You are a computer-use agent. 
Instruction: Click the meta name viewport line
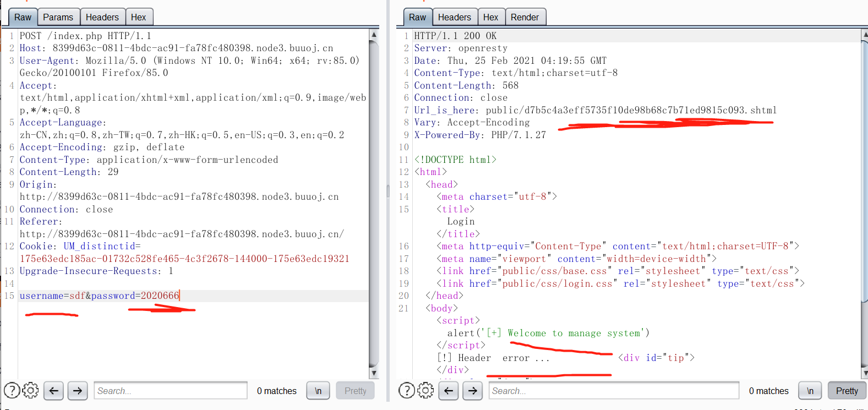click(577, 259)
